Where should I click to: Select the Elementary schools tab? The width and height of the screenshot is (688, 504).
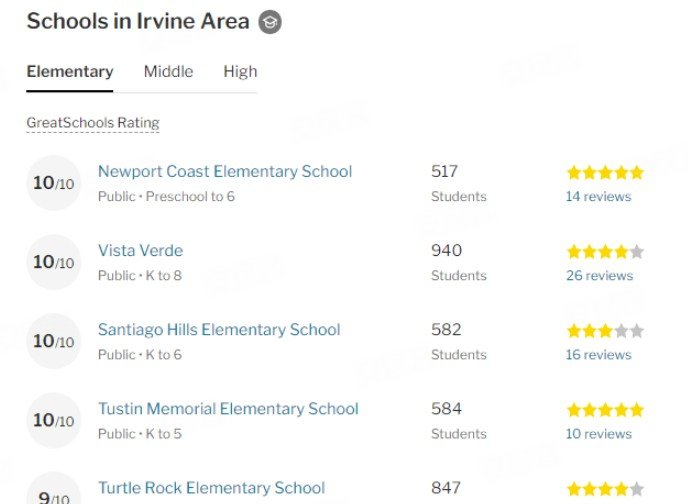[x=70, y=71]
